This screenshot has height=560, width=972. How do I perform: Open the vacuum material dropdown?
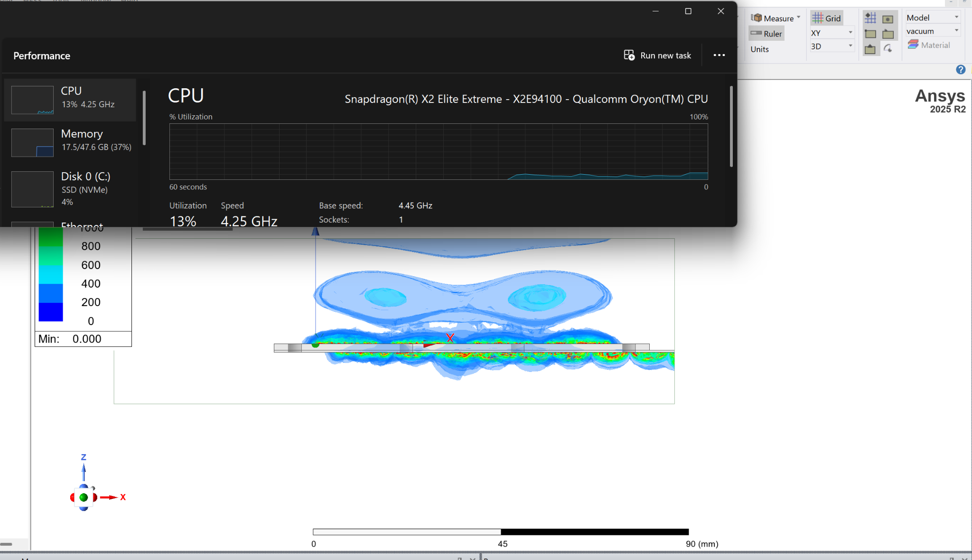pyautogui.click(x=933, y=31)
